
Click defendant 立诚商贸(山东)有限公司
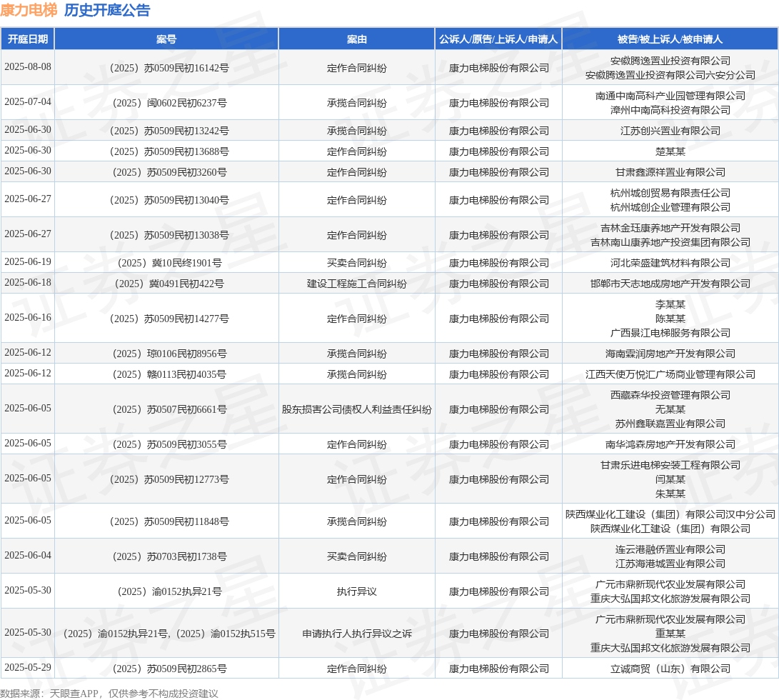(x=670, y=669)
